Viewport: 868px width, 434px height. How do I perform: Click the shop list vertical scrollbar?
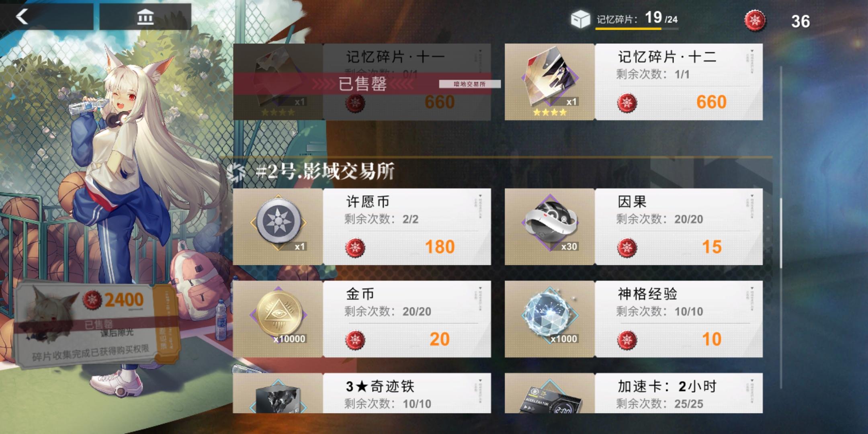[x=781, y=227]
